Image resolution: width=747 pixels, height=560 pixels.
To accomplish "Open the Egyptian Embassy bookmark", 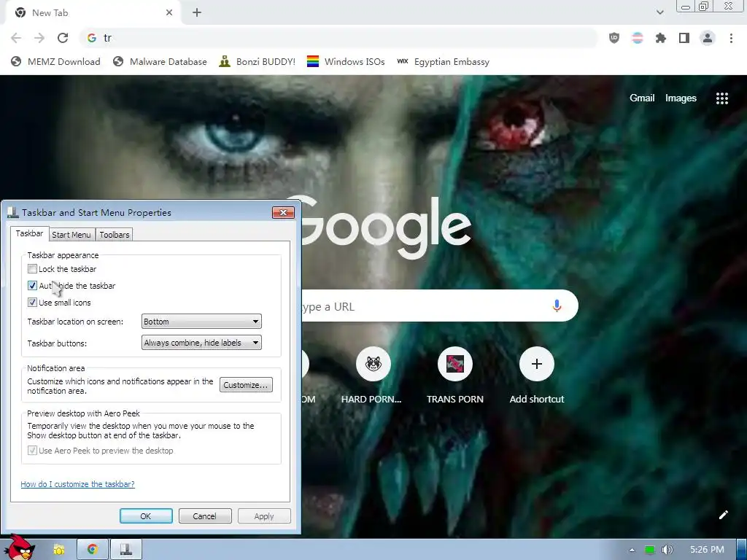I will tap(443, 61).
